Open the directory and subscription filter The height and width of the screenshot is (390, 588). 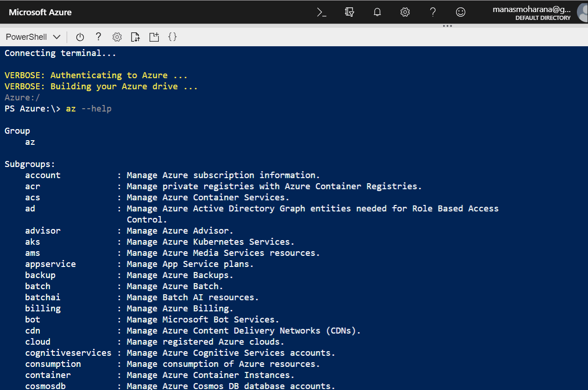click(350, 12)
